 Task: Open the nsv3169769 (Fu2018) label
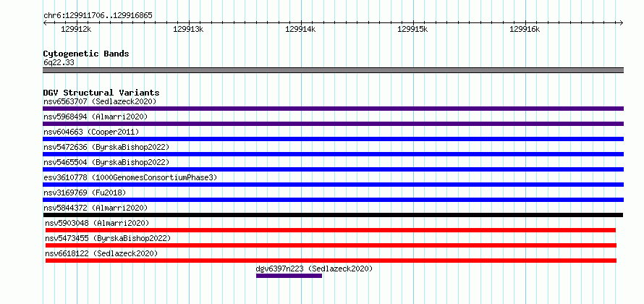(x=85, y=193)
